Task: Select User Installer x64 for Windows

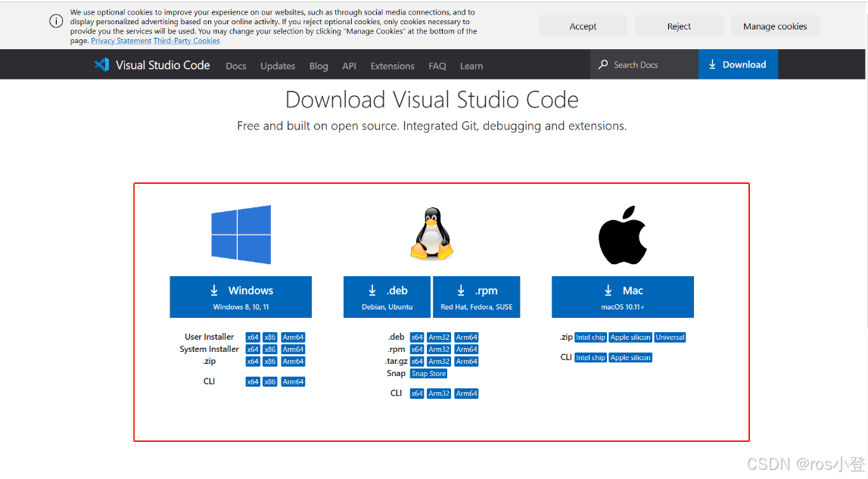Action: pos(253,337)
